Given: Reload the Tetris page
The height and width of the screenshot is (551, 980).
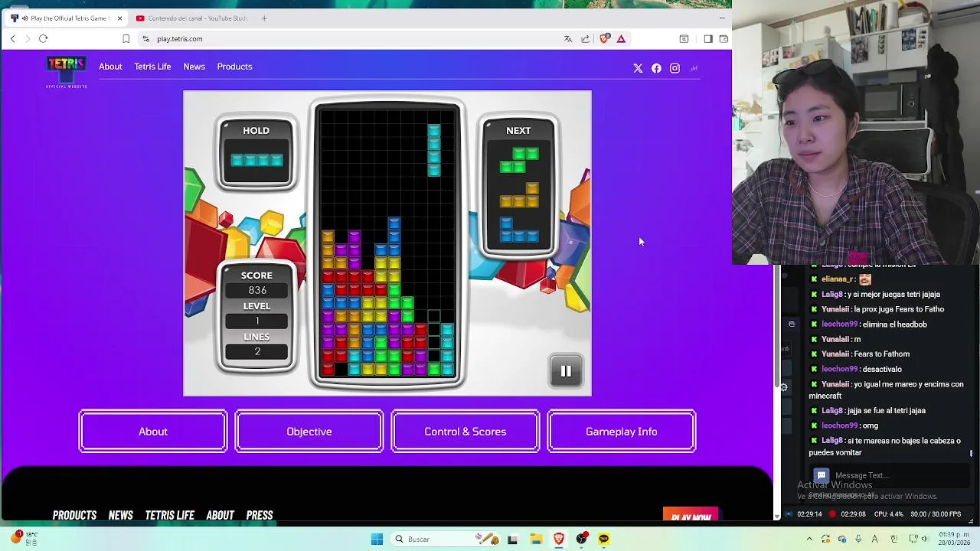Looking at the screenshot, I should click(44, 38).
